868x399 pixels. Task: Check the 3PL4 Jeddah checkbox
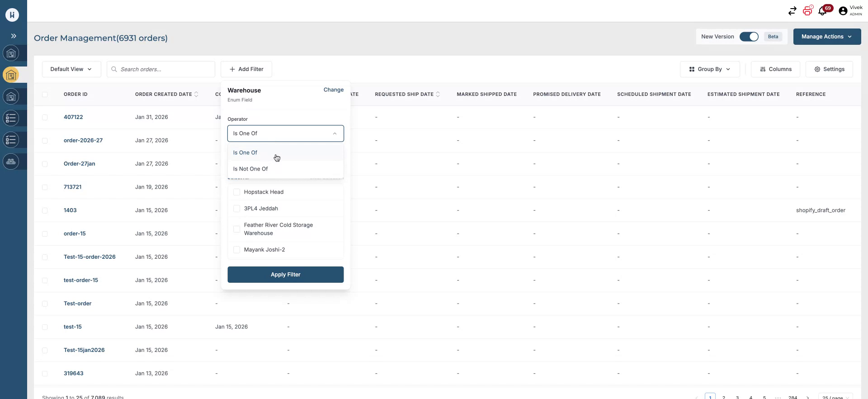point(236,209)
